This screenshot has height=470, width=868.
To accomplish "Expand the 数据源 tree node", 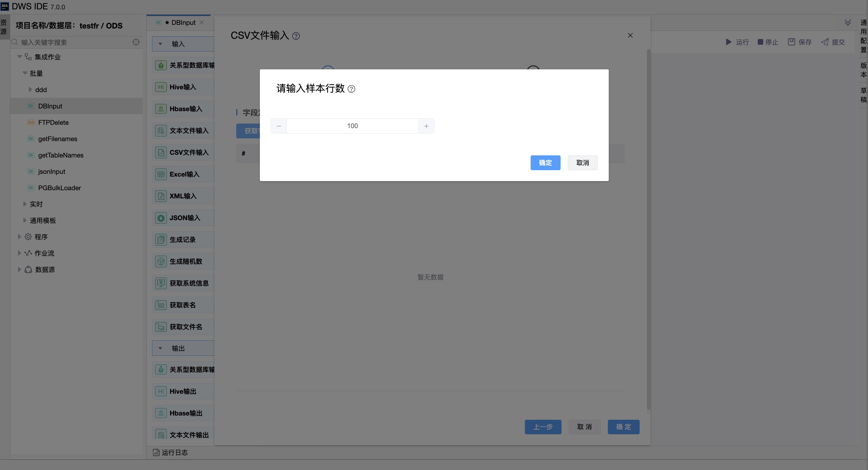I will tap(19, 269).
